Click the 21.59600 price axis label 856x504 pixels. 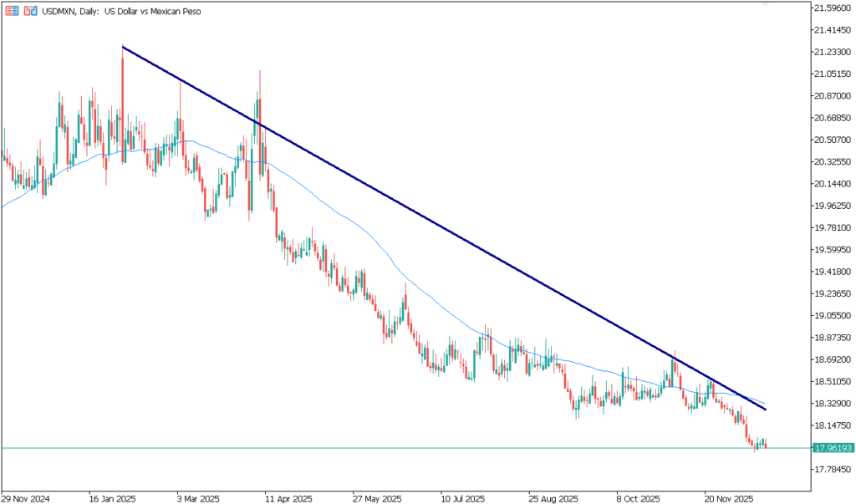pyautogui.click(x=833, y=8)
